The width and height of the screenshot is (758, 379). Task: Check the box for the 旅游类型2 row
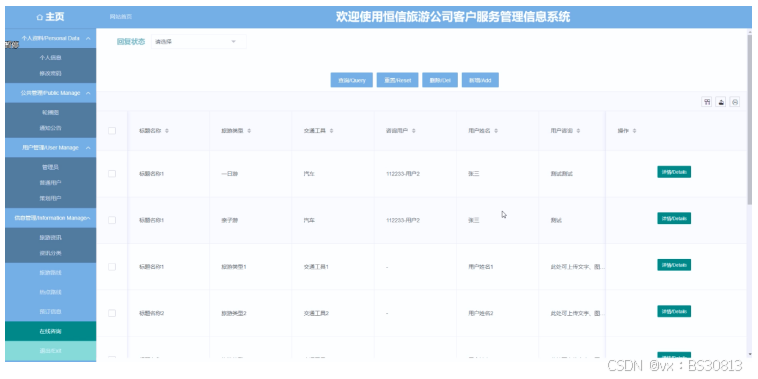112,313
